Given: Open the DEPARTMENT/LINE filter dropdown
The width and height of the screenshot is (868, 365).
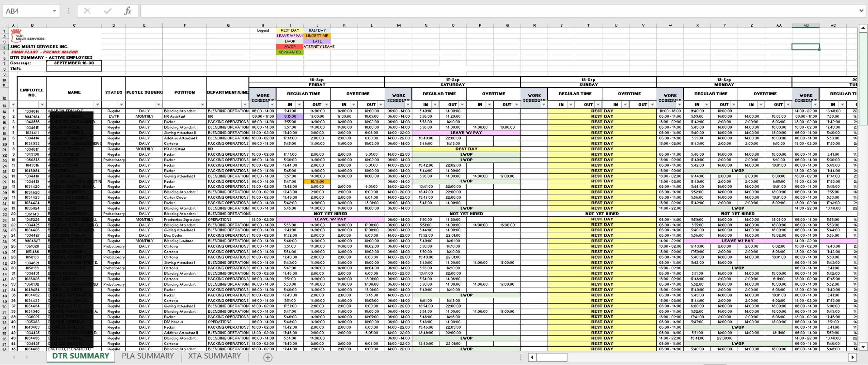Looking at the screenshot, I should (245, 105).
